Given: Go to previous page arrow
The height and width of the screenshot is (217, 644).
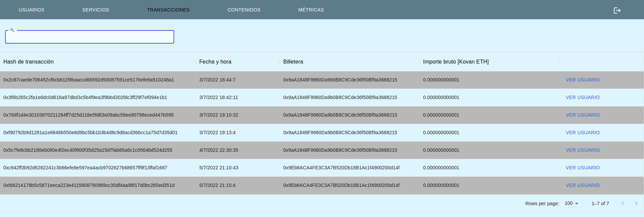Looking at the screenshot, I should 622,203.
